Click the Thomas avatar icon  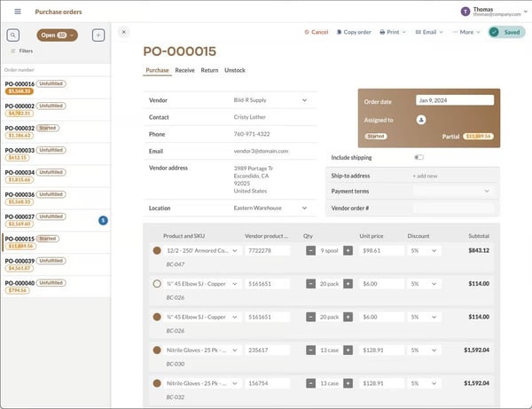465,12
